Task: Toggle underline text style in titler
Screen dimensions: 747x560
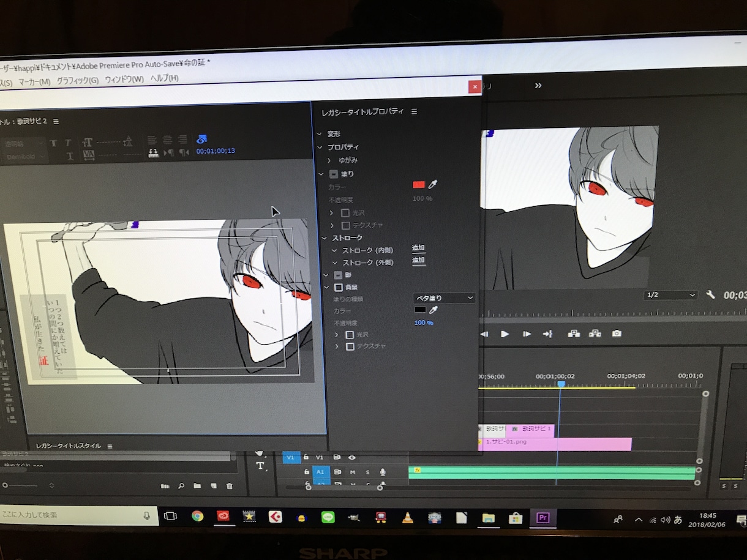Action: coord(70,157)
